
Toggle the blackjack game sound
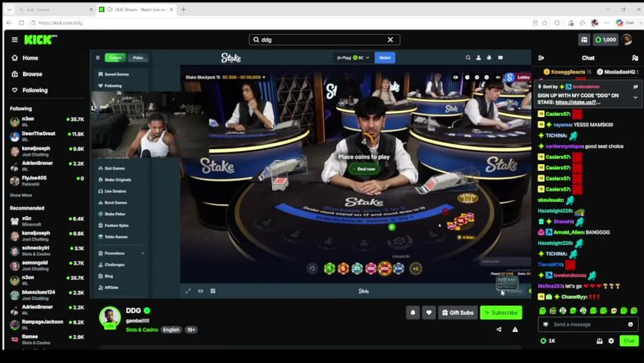click(498, 78)
